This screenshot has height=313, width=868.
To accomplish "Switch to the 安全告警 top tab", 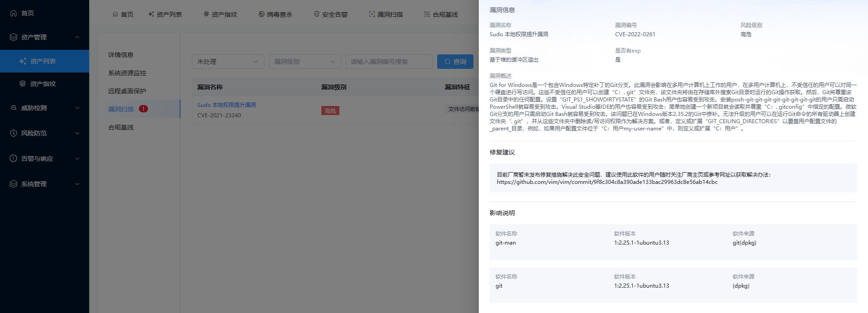I will point(331,14).
